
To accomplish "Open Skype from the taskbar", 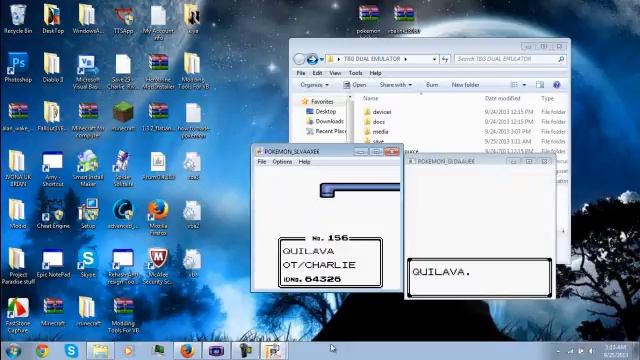I will click(71, 351).
